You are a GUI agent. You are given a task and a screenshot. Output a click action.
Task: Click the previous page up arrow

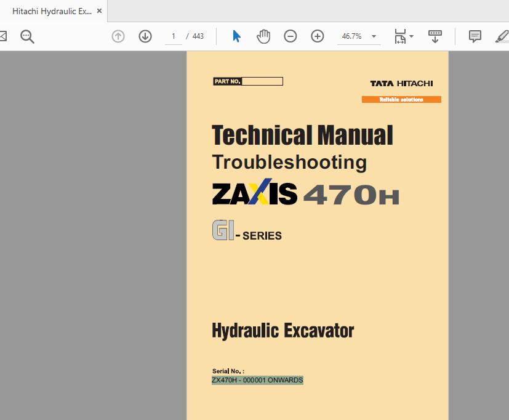point(118,36)
